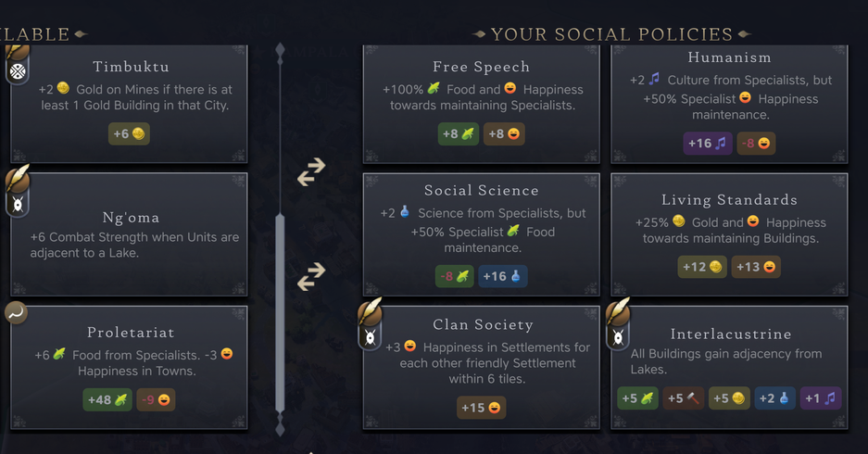Image resolution: width=868 pixels, height=454 pixels.
Task: Click the +6 gold yield badge on Timbuktu
Action: 129,133
